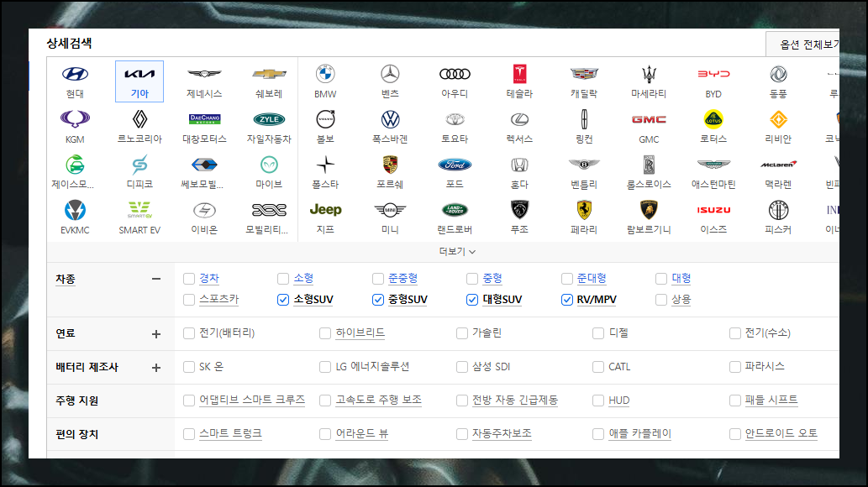Check the CATL battery checkbox
868x487 pixels.
(x=598, y=367)
